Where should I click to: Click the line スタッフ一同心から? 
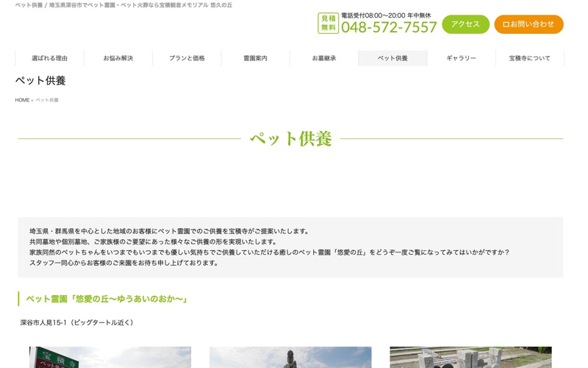[123, 263]
